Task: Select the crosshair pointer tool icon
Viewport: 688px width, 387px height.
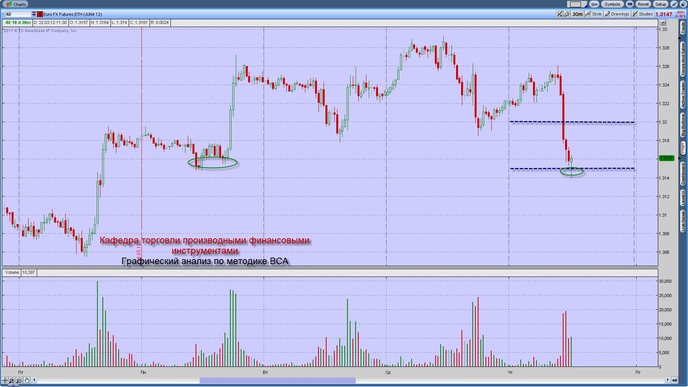Action: [559, 14]
